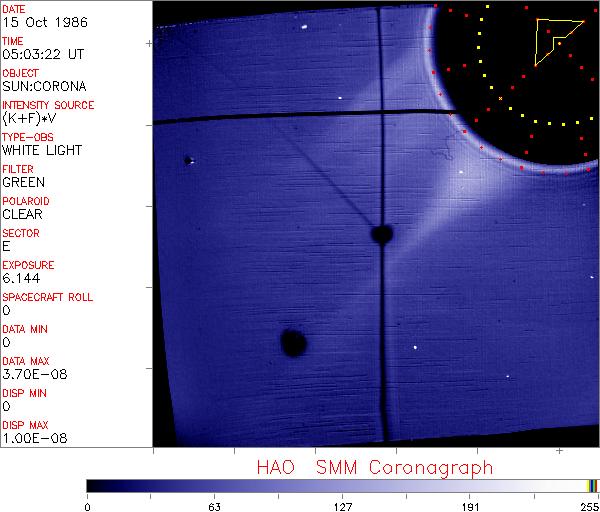
Task: Click the HAO SMM Coronagraph title
Action: click(x=375, y=468)
